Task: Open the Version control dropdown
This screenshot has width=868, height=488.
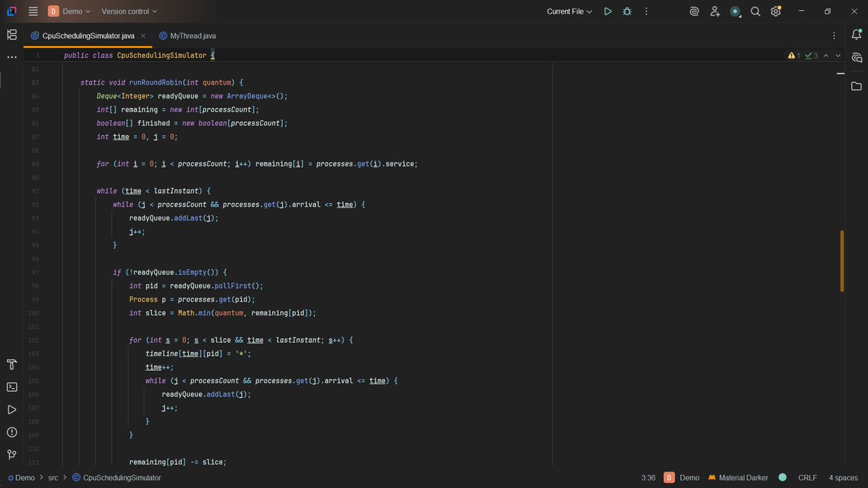Action: 129,12
